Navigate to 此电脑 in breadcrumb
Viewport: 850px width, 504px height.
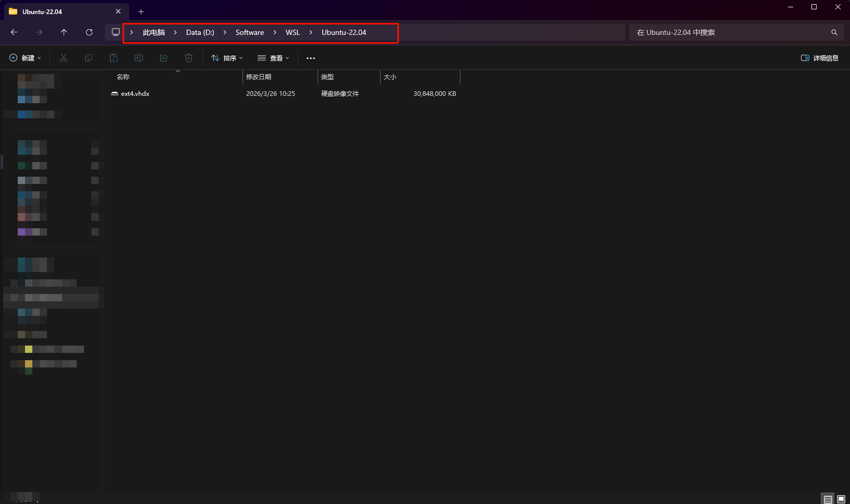pyautogui.click(x=154, y=32)
